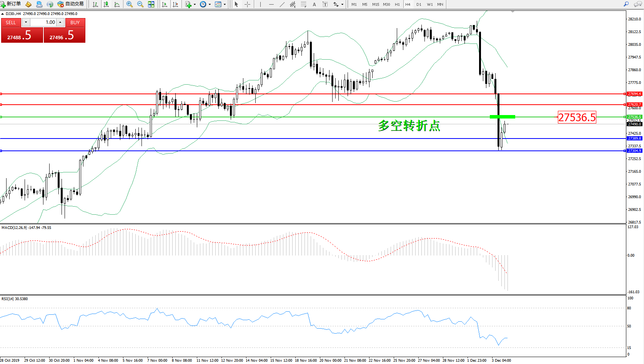Open the periodicity clock dropdown arrow
This screenshot has width=644, height=364.
[210, 5]
